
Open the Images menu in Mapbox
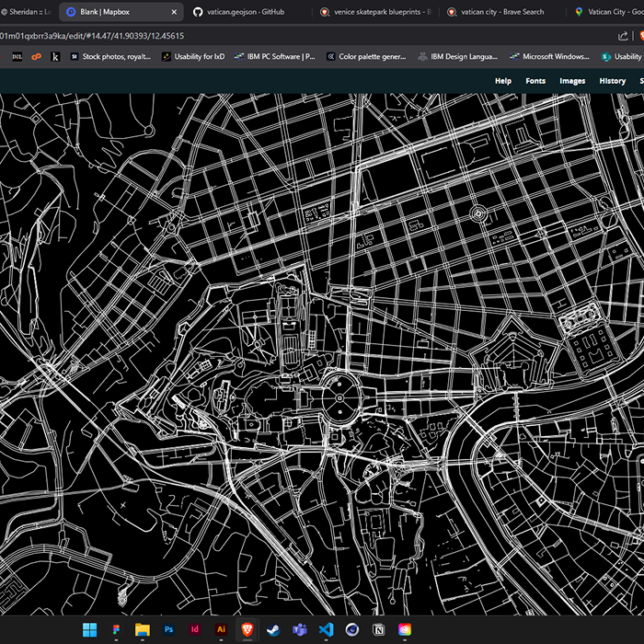click(572, 81)
